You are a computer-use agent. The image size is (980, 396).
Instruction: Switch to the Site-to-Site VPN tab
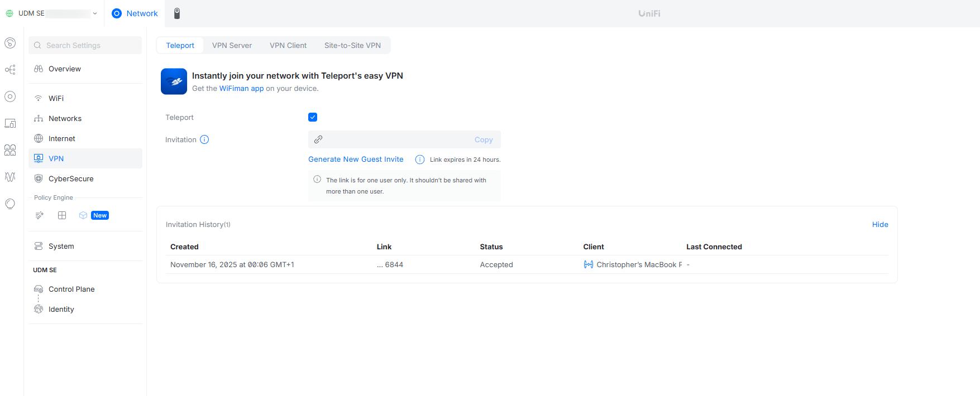tap(352, 45)
